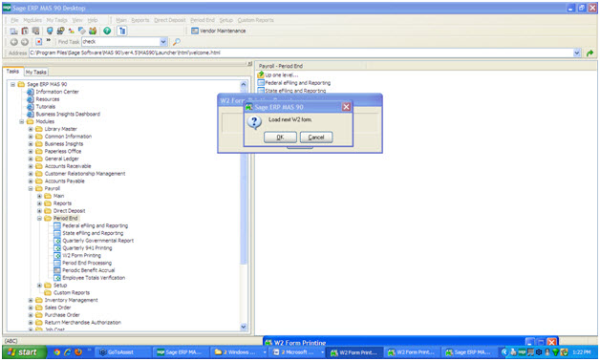The width and height of the screenshot is (600, 361).
Task: Click the pin icon atop the Tasks pane
Action: (249, 64)
